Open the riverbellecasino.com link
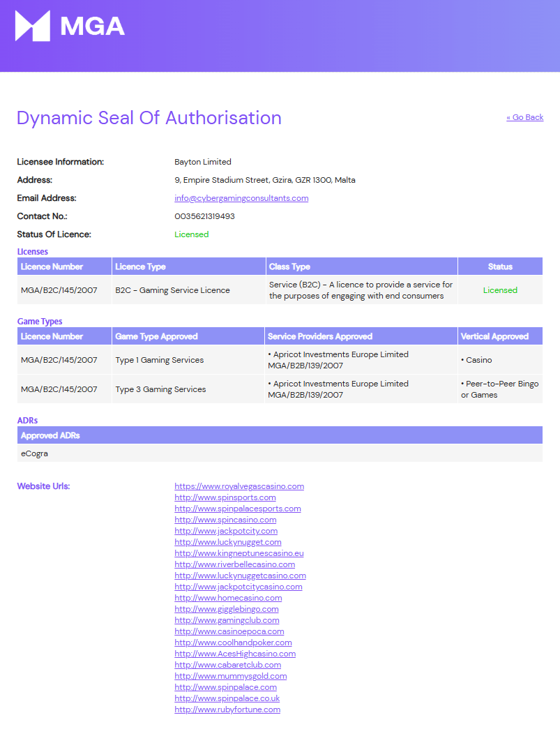 [235, 564]
